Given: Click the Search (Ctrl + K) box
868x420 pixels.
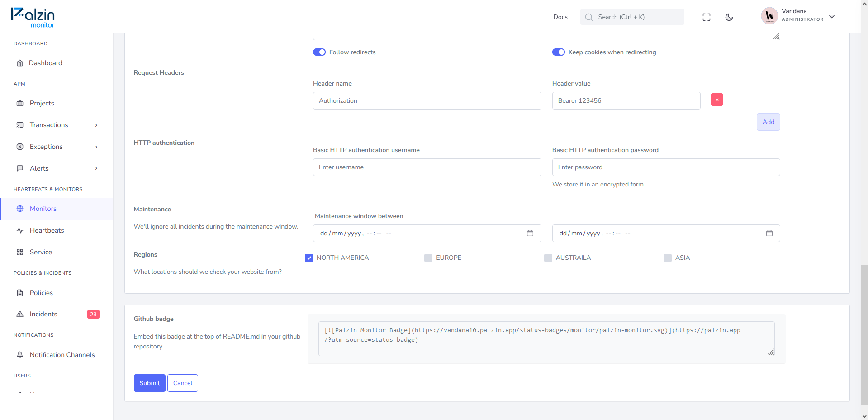Looking at the screenshot, I should 632,17.
